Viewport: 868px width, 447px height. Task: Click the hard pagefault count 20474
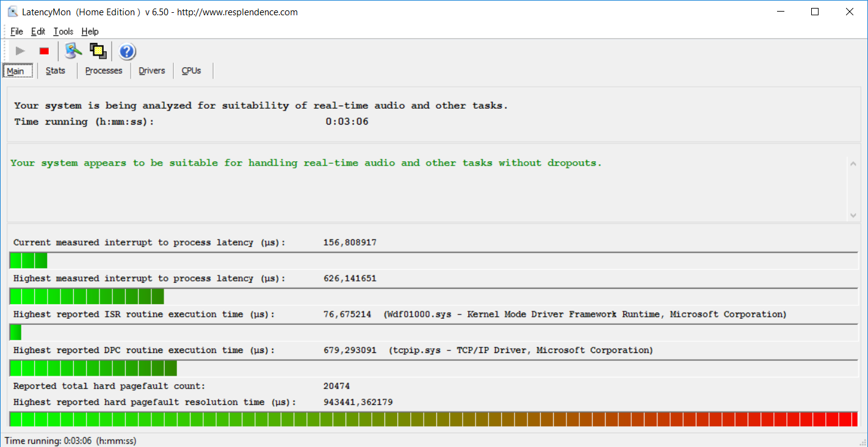coord(336,386)
